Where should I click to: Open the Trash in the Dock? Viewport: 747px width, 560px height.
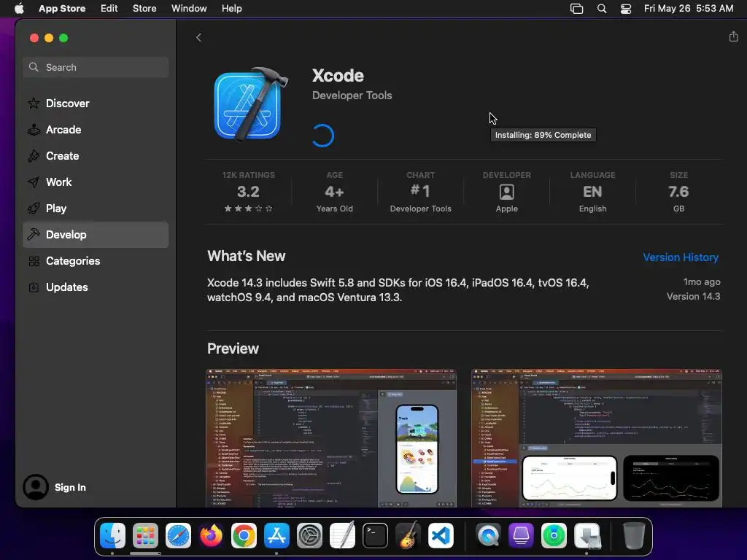click(x=634, y=535)
